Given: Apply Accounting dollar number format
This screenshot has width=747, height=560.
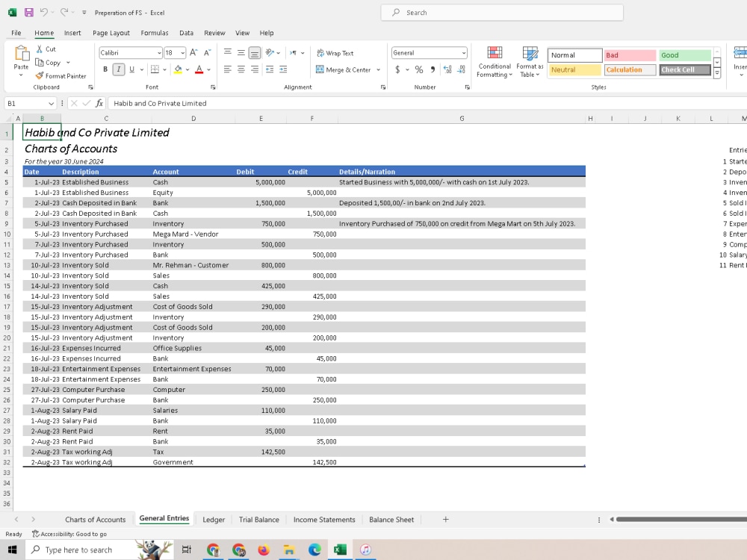Looking at the screenshot, I should pyautogui.click(x=398, y=69).
